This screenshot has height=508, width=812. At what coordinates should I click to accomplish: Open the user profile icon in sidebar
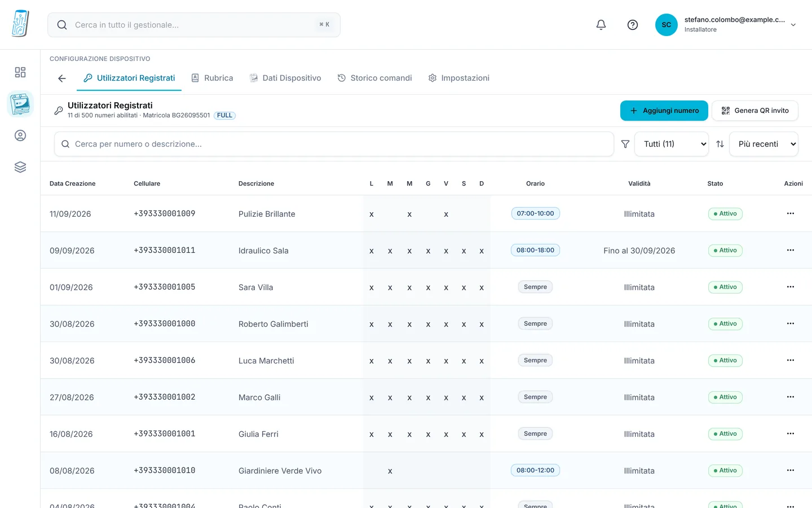20,135
